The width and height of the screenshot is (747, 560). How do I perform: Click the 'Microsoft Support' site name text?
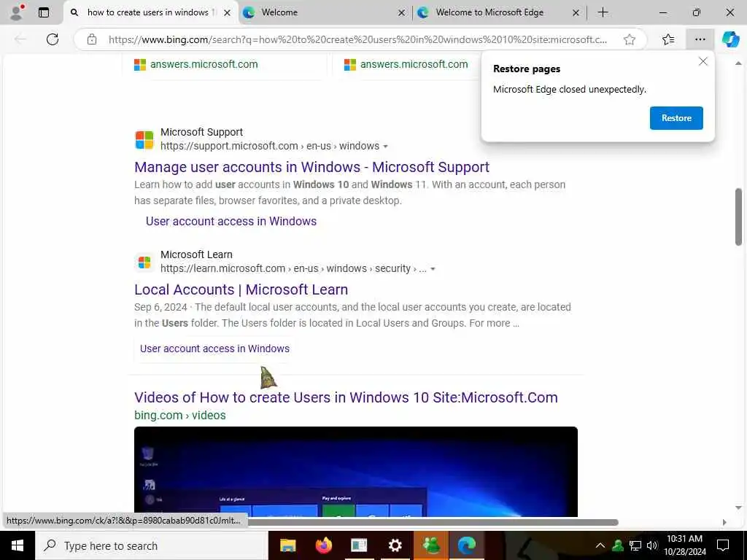click(x=201, y=132)
